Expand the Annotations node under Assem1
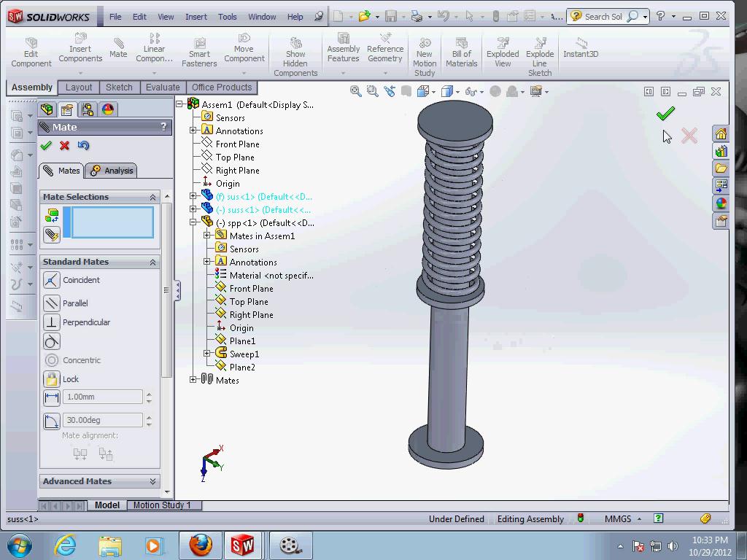747x560 pixels. click(x=193, y=130)
